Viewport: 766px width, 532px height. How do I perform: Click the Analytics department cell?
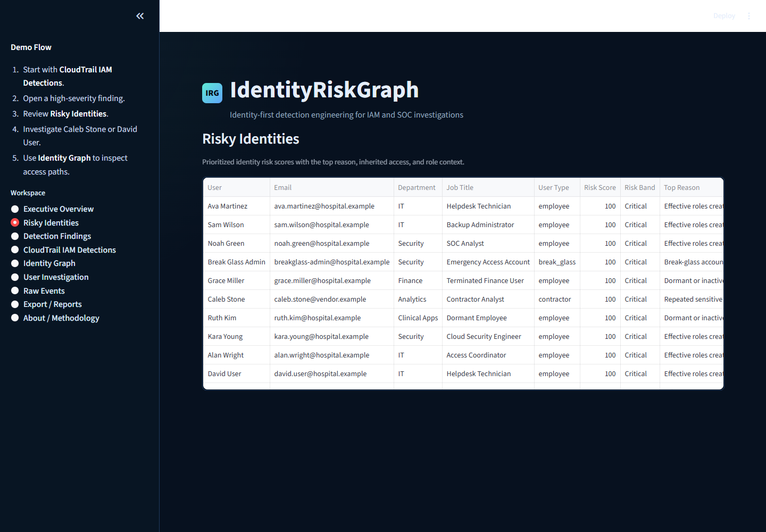[418, 299]
